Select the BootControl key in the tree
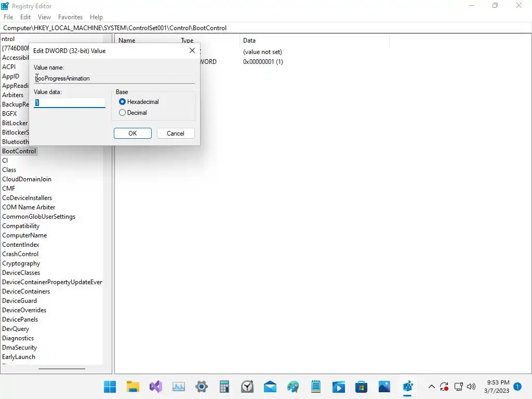 [19, 151]
